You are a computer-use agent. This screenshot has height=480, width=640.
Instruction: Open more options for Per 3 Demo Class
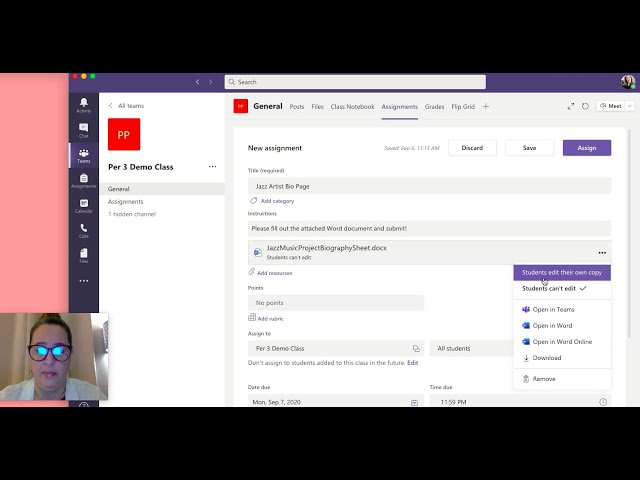(212, 167)
